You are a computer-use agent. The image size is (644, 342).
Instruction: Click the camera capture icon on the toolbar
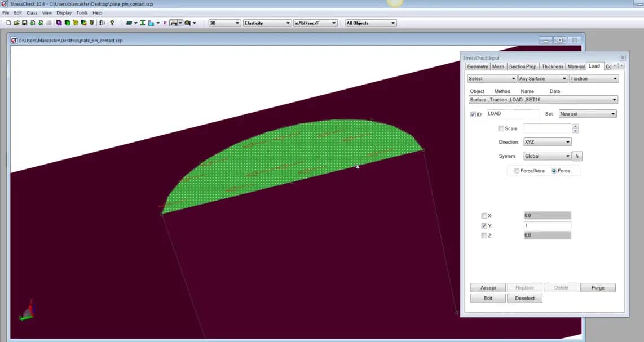coord(188,23)
